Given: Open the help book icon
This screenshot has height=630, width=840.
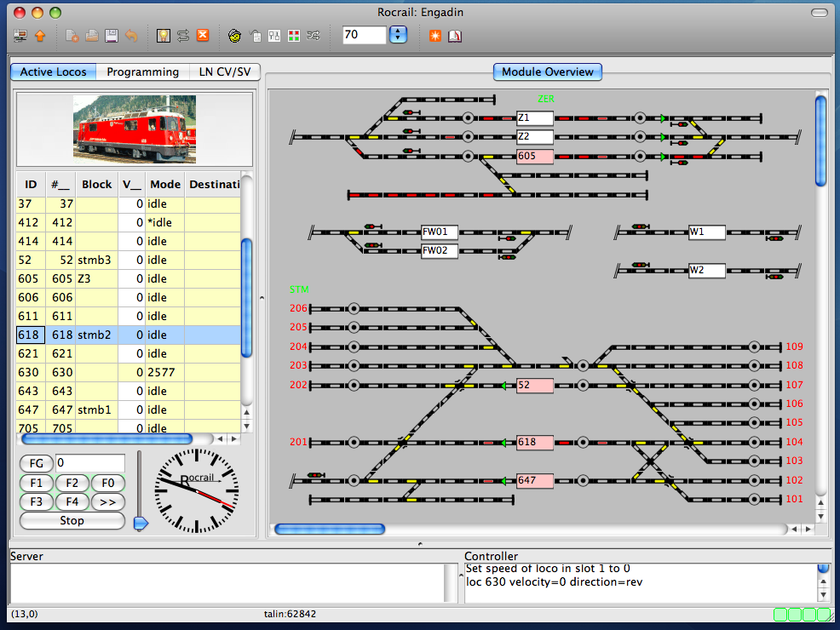Looking at the screenshot, I should point(455,36).
